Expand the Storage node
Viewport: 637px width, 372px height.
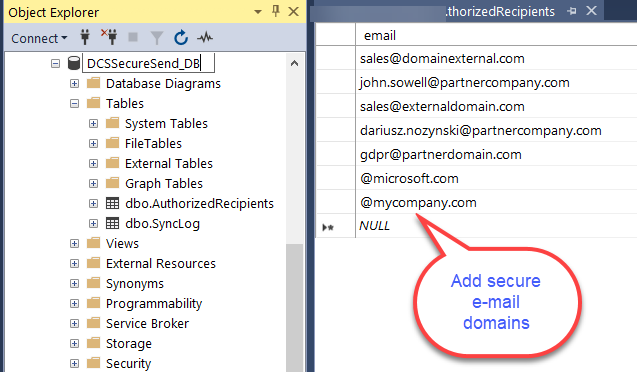tap(74, 344)
